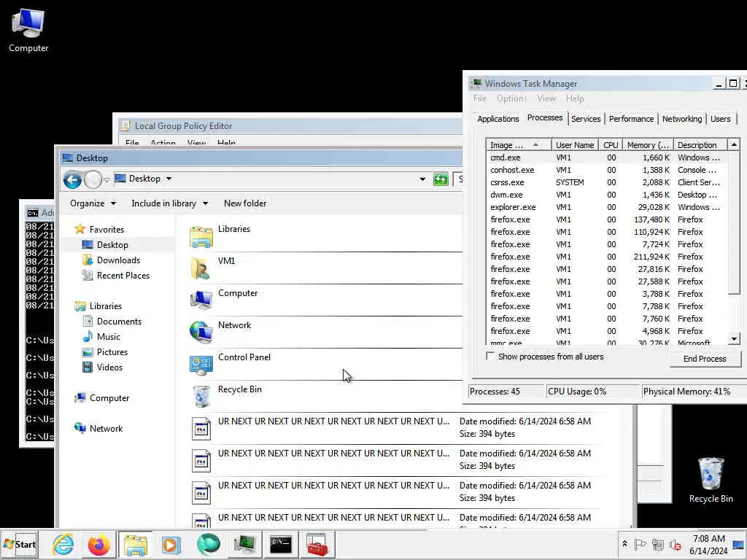Open Downloads in the navigation pane
Screen dimensions: 747x560
[111, 260]
